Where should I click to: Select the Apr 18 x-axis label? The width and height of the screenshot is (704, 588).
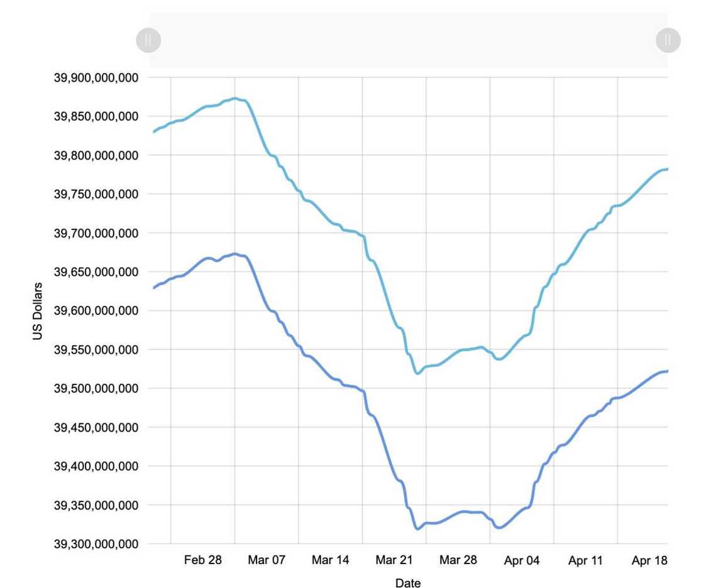pyautogui.click(x=649, y=560)
